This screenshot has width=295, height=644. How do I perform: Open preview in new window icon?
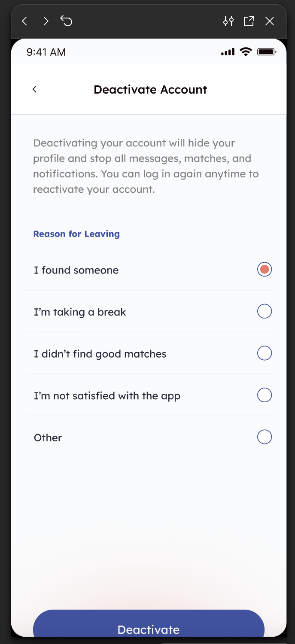[249, 21]
